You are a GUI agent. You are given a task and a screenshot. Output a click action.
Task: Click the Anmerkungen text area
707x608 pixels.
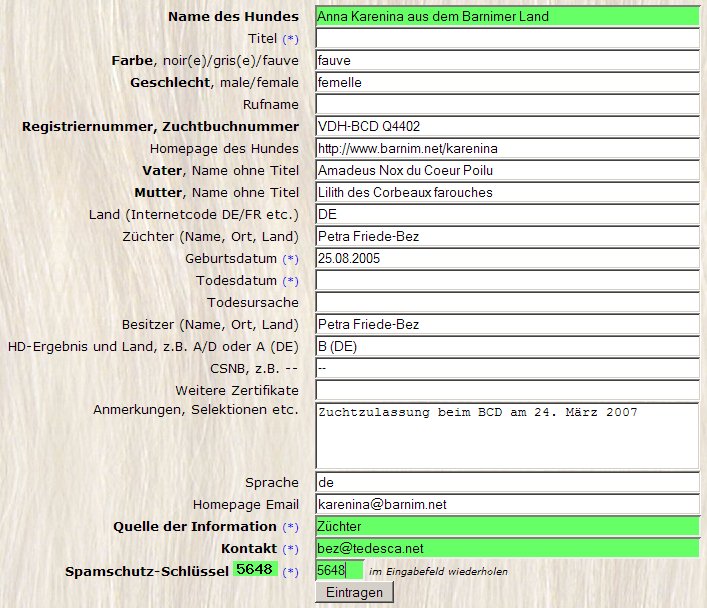506,435
